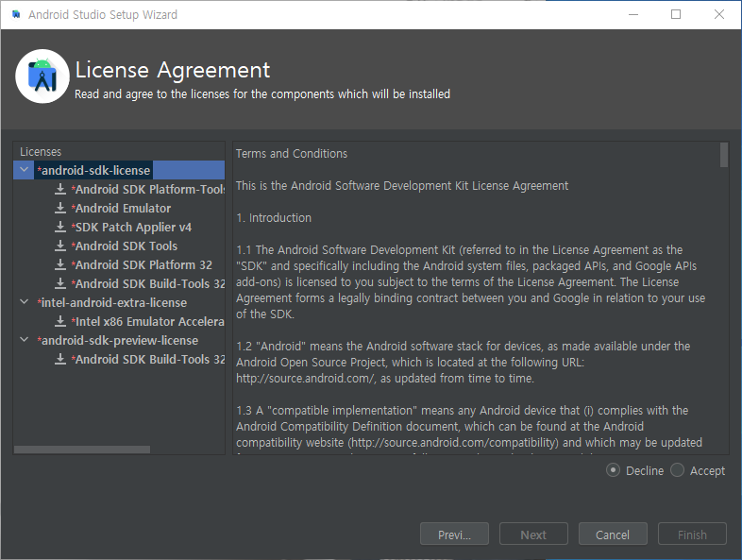Select Android Emulator item

pos(121,209)
